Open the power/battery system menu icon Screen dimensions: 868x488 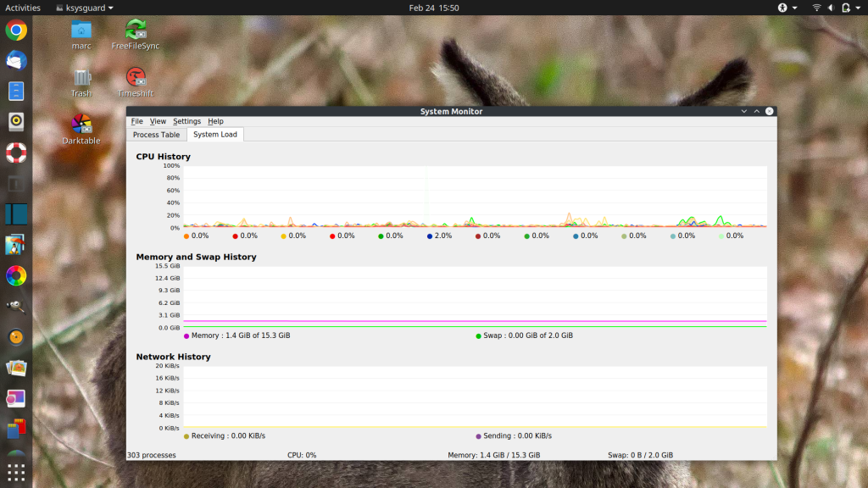846,8
